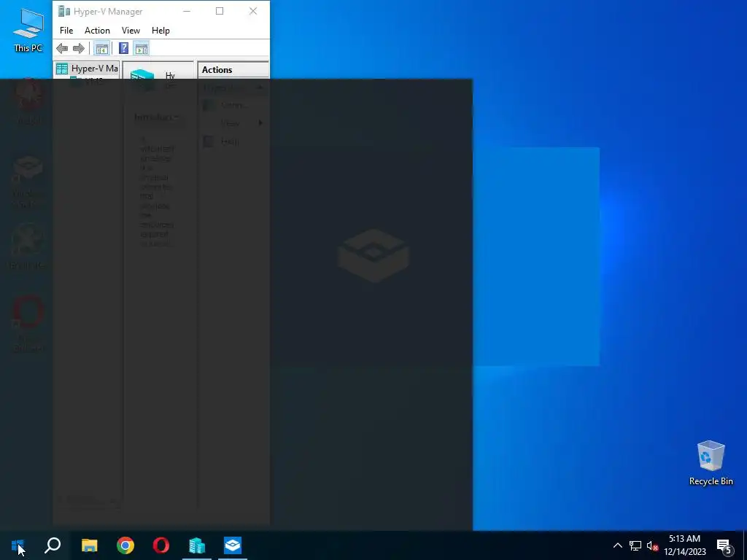747x560 pixels.
Task: Open the View menu in Hyper-V Manager
Action: click(131, 31)
